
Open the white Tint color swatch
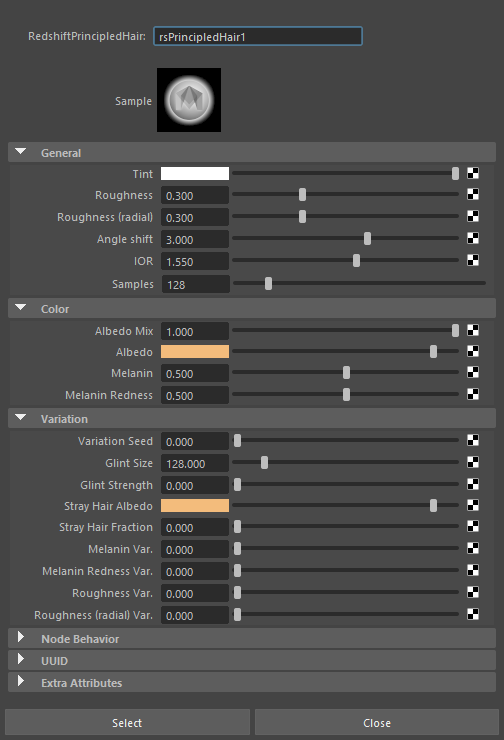pos(195,174)
